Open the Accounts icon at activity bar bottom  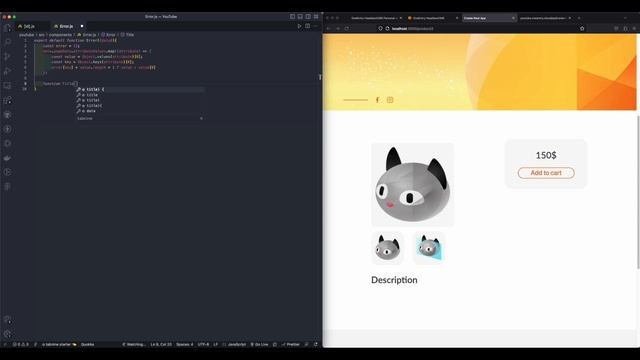(7, 320)
